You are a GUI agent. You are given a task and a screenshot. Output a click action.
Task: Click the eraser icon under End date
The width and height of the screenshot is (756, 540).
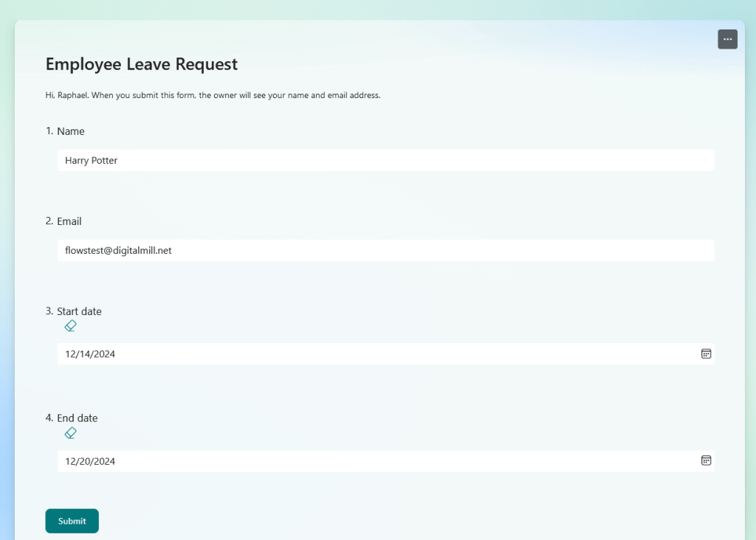pyautogui.click(x=70, y=432)
